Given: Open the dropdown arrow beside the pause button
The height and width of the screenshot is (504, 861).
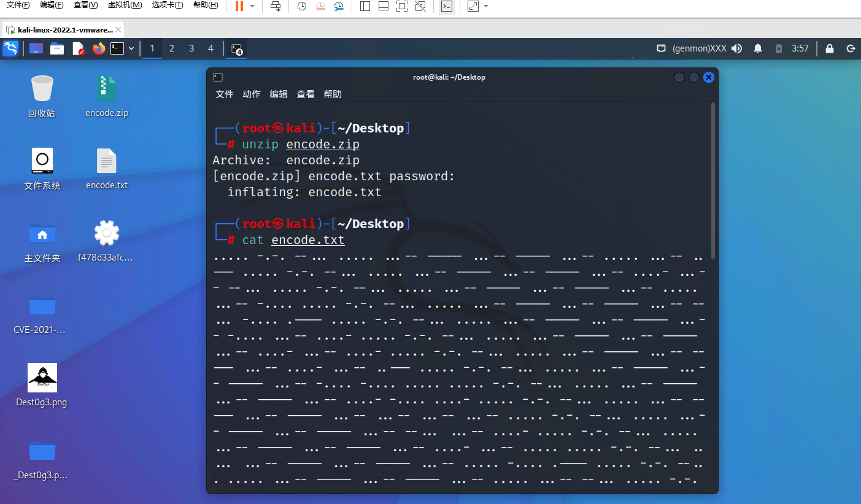Looking at the screenshot, I should point(252,6).
